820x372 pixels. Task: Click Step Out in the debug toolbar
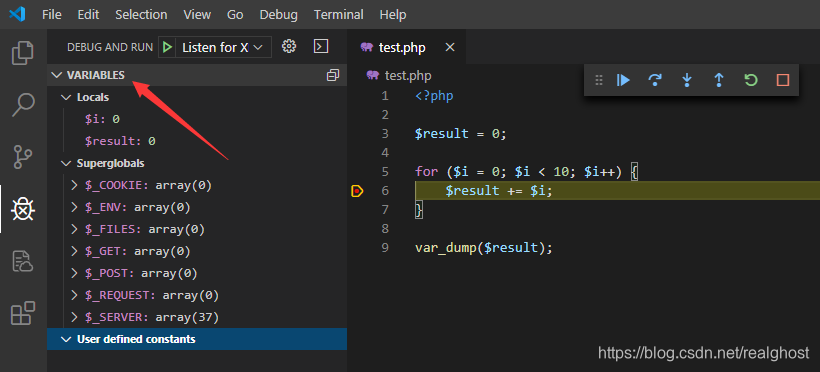click(x=719, y=80)
